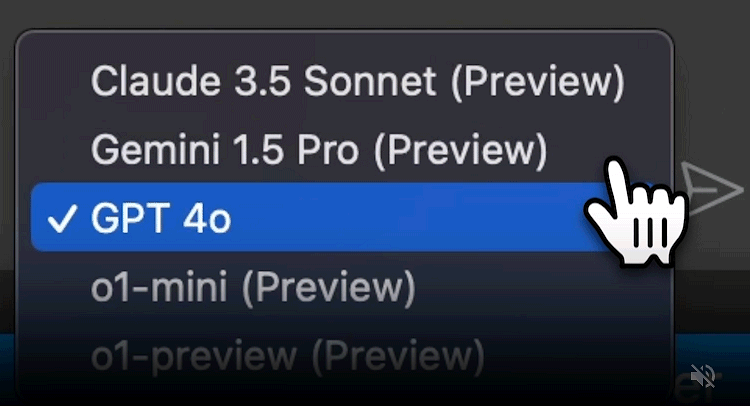Click the checkmark beside GPT 4o

(x=62, y=218)
